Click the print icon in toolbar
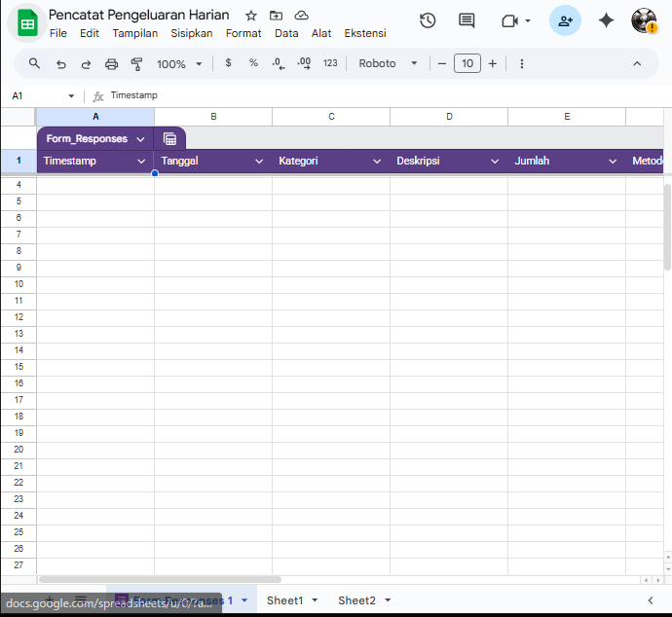 (111, 63)
